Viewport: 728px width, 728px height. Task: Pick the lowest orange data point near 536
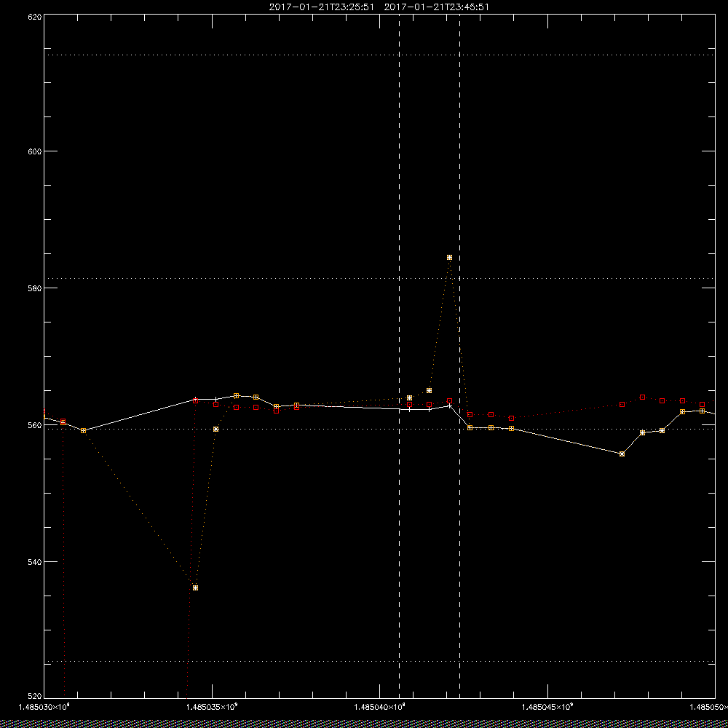pos(195,587)
